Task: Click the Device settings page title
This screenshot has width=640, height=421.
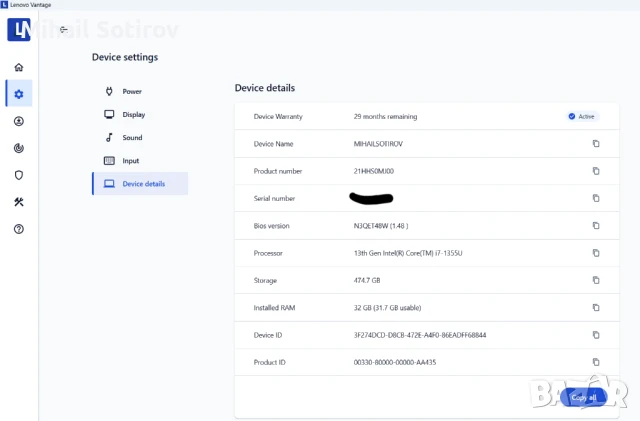Action: coord(125,57)
